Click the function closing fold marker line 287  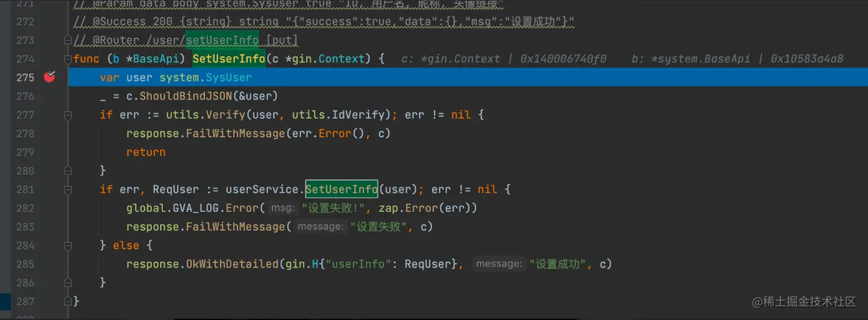[x=68, y=301]
